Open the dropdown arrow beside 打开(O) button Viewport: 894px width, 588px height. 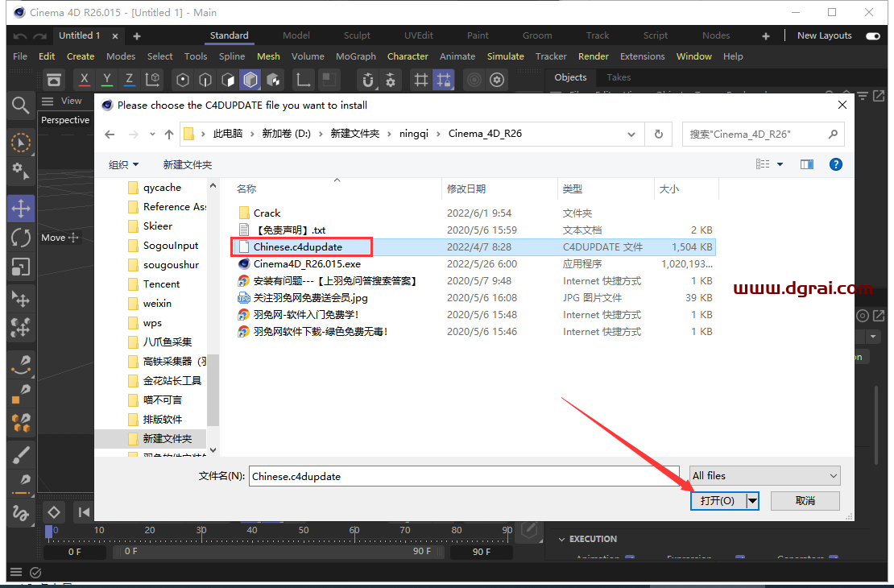pyautogui.click(x=752, y=501)
